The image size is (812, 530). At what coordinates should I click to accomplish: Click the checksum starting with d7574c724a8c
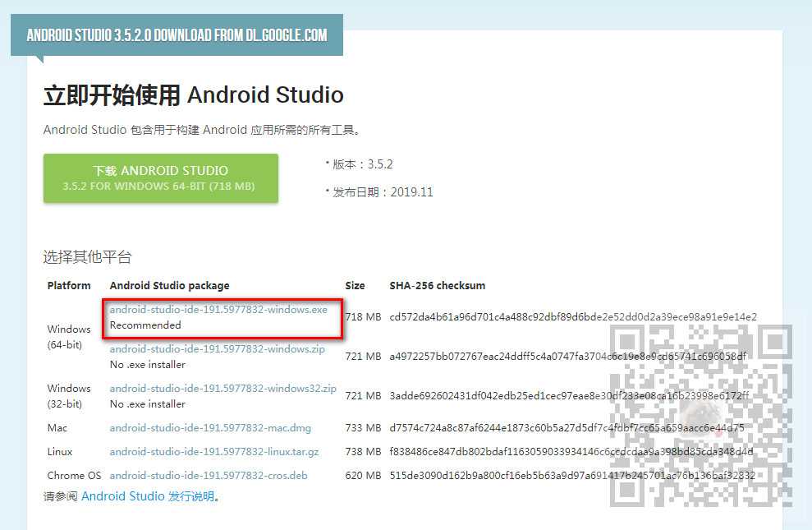coord(567,428)
